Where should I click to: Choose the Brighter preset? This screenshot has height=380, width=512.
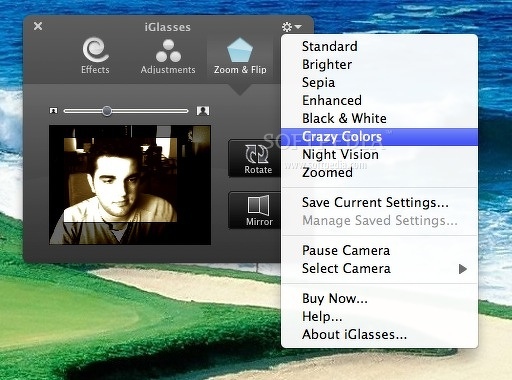click(379, 64)
